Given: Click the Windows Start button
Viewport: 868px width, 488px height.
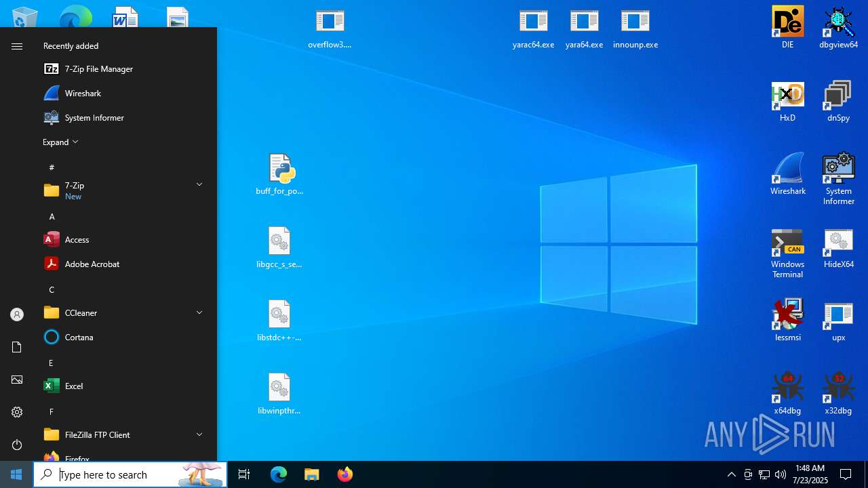Looking at the screenshot, I should click(16, 474).
